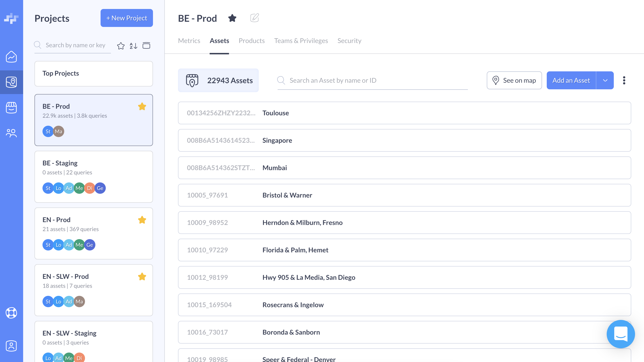Image resolution: width=644 pixels, height=362 pixels.
Task: Open the users group sidebar icon
Action: coord(11,133)
